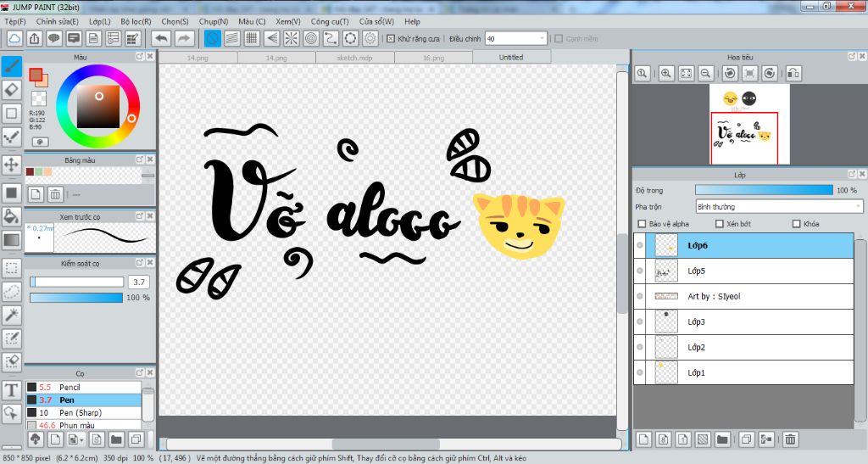Select the Select Pen tool
Viewport: 868px width, 464px height.
(12, 338)
